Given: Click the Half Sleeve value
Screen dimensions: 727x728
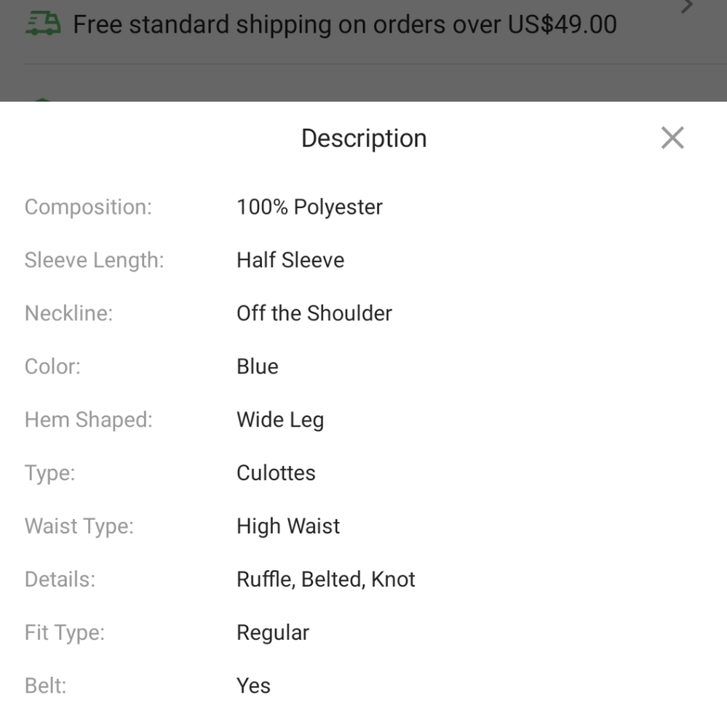Looking at the screenshot, I should pos(290,260).
